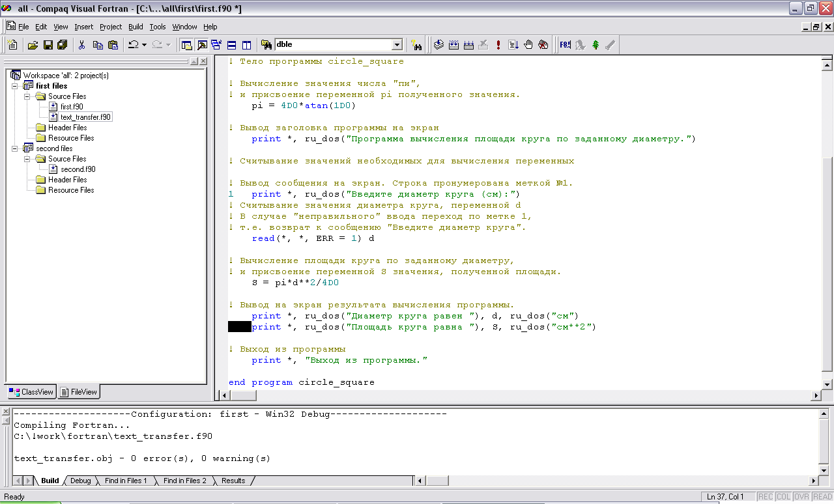
Task: Select first.f90 in the workspace tree
Action: point(71,107)
